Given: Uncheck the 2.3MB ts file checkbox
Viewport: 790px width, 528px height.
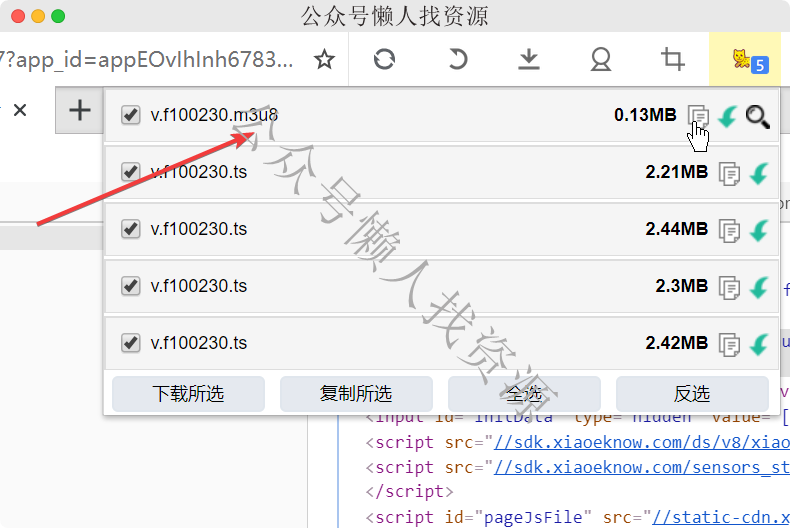Looking at the screenshot, I should (x=130, y=286).
